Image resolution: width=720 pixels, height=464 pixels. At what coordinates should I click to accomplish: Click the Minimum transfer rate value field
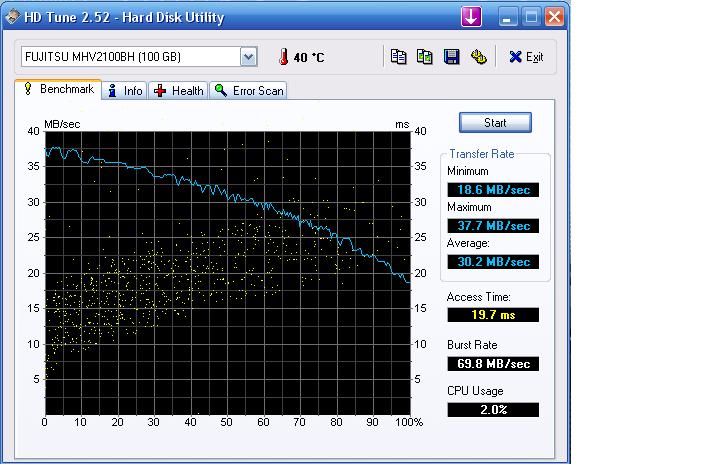coord(492,189)
